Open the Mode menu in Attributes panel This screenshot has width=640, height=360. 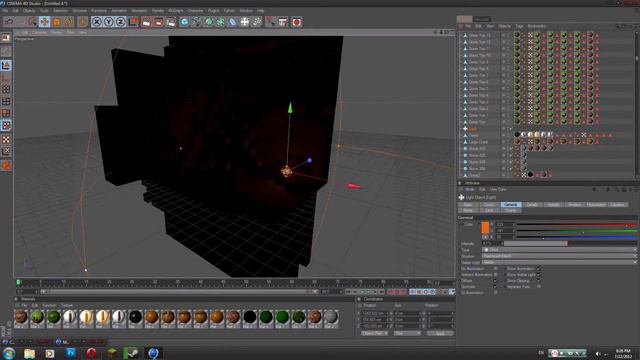click(470, 189)
